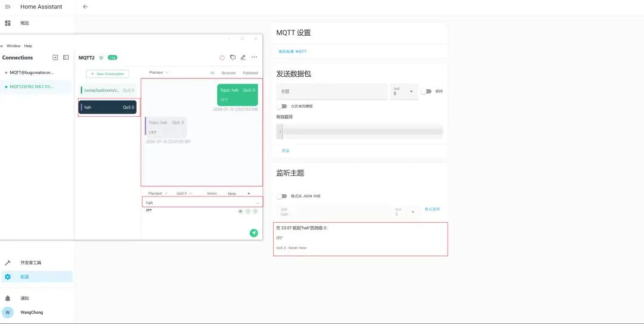Show All messages filter tab

point(212,73)
